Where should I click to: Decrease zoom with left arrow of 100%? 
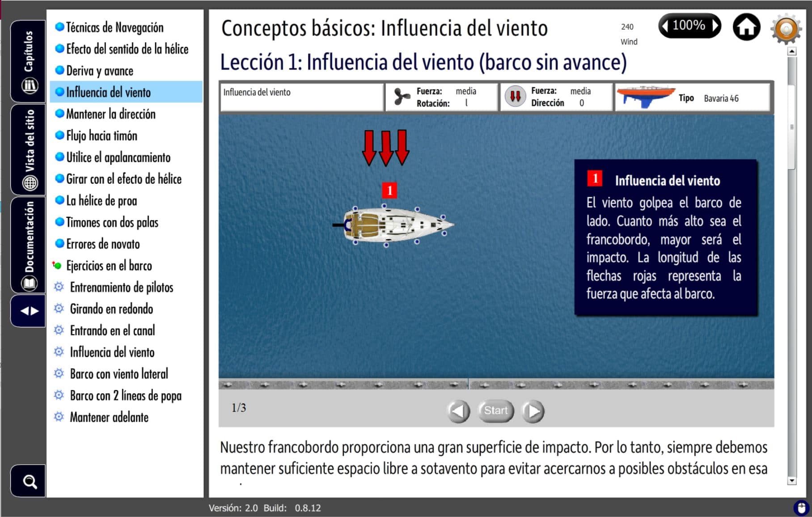pyautogui.click(x=665, y=26)
